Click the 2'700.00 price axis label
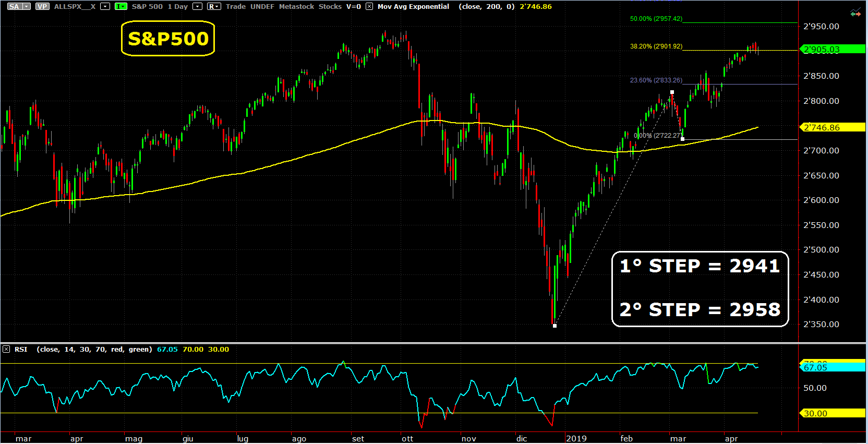The image size is (868, 444). point(821,151)
